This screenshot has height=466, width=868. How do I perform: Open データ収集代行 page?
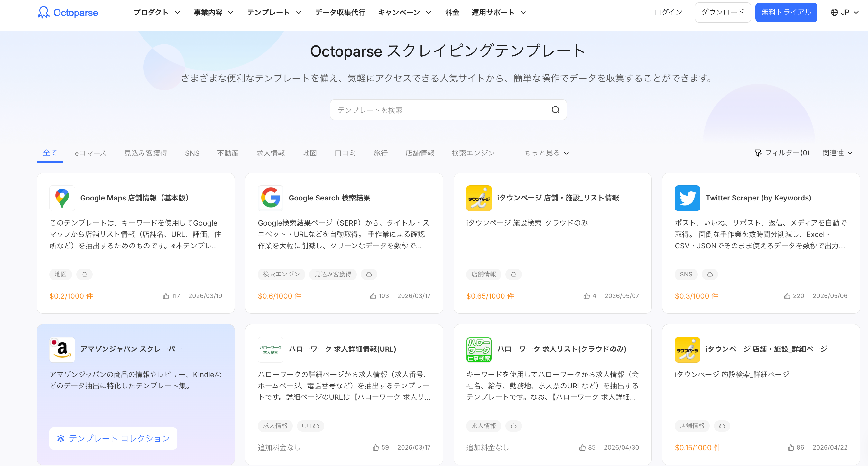(340, 13)
